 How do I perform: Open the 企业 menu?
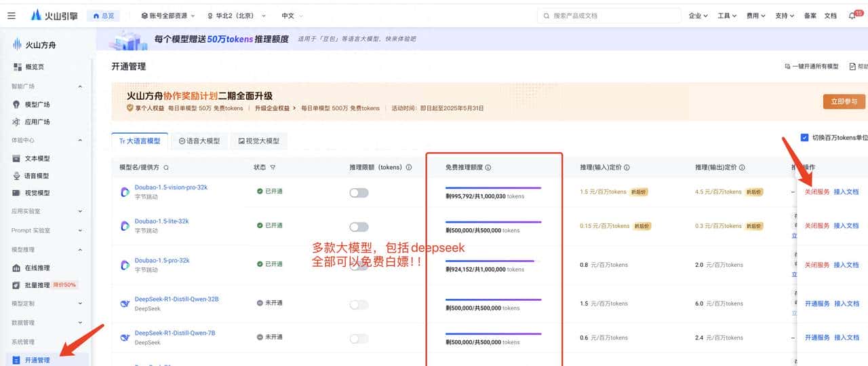[698, 16]
